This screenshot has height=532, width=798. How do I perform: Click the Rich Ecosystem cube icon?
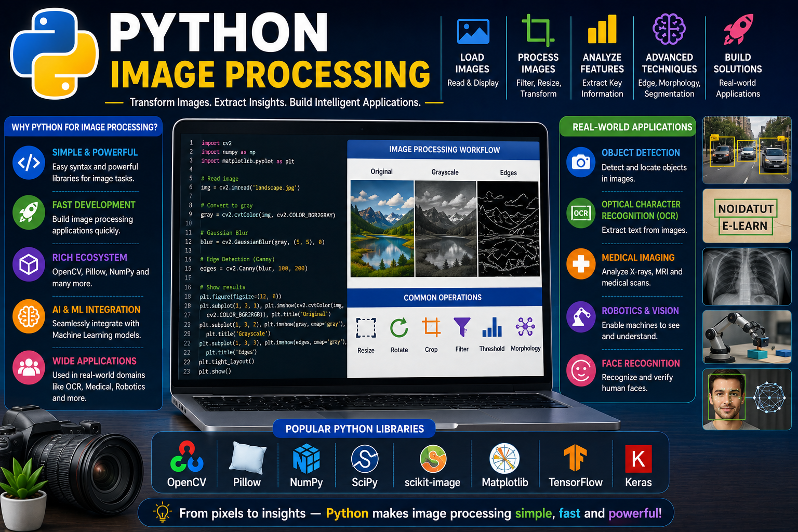[29, 265]
